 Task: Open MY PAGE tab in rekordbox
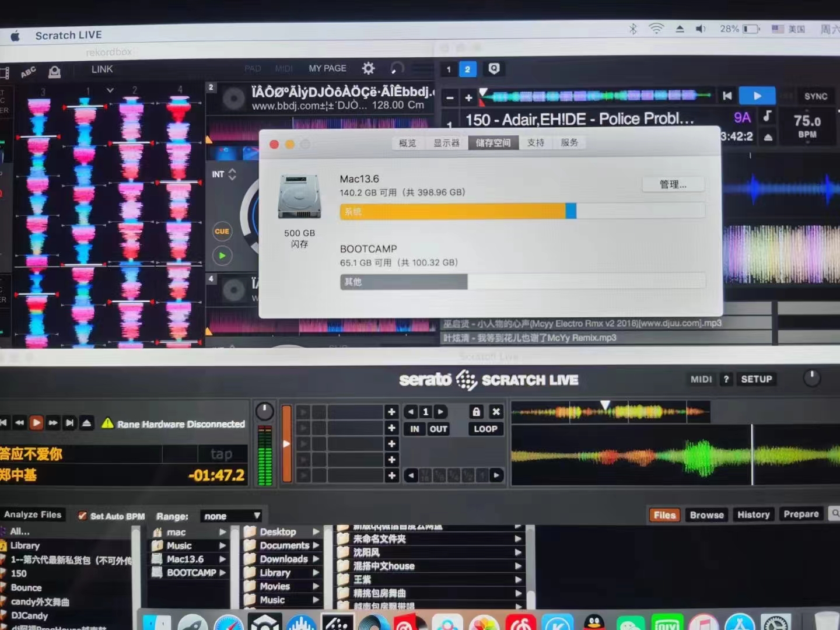click(x=327, y=68)
